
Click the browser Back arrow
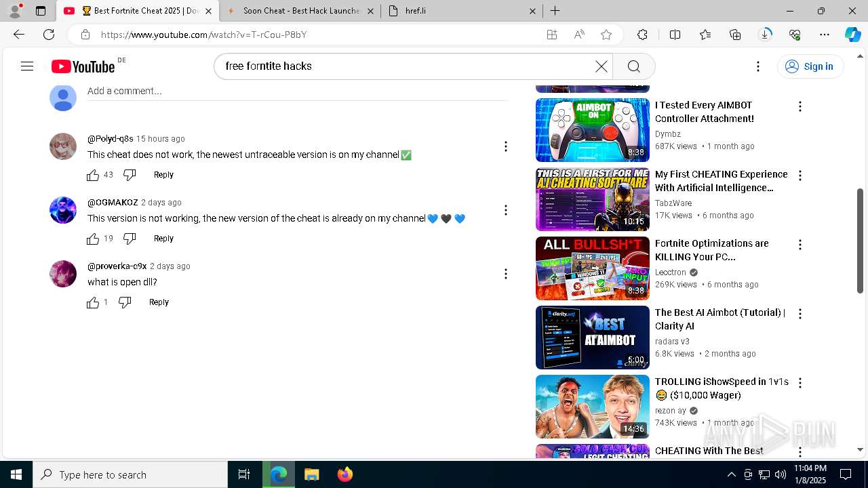coord(19,35)
